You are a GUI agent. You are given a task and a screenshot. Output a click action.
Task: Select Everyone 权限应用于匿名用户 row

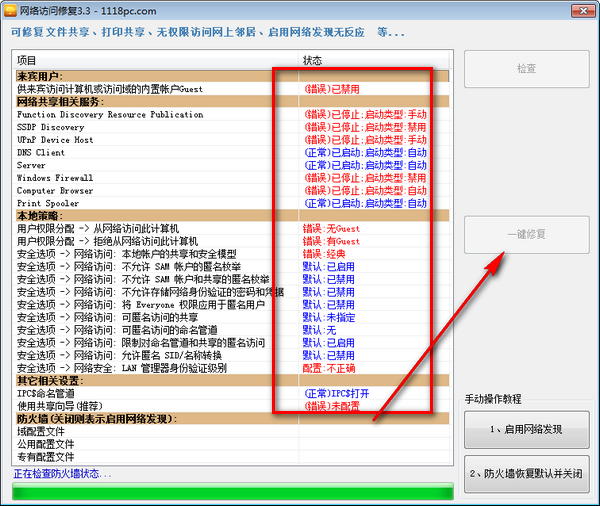point(232,305)
